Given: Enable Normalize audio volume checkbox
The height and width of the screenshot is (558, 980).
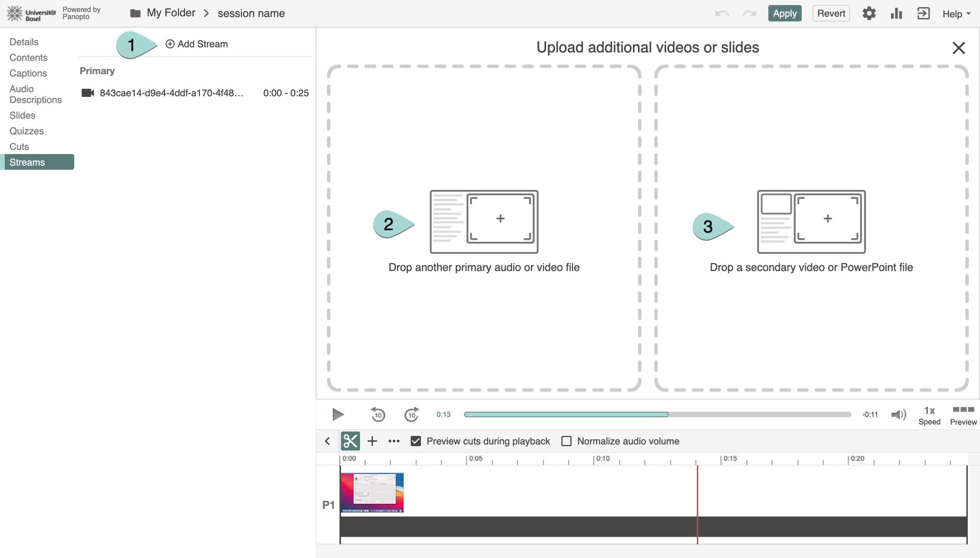Looking at the screenshot, I should coord(567,441).
